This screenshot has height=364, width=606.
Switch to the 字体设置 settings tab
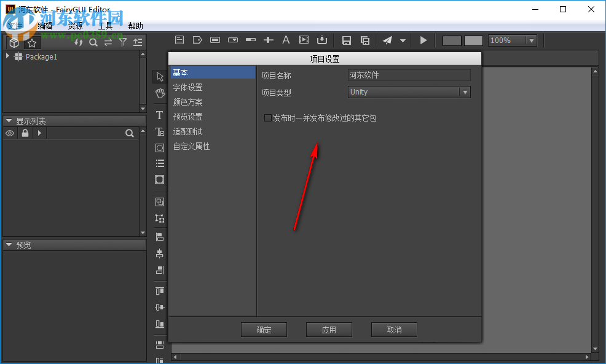[x=187, y=87]
